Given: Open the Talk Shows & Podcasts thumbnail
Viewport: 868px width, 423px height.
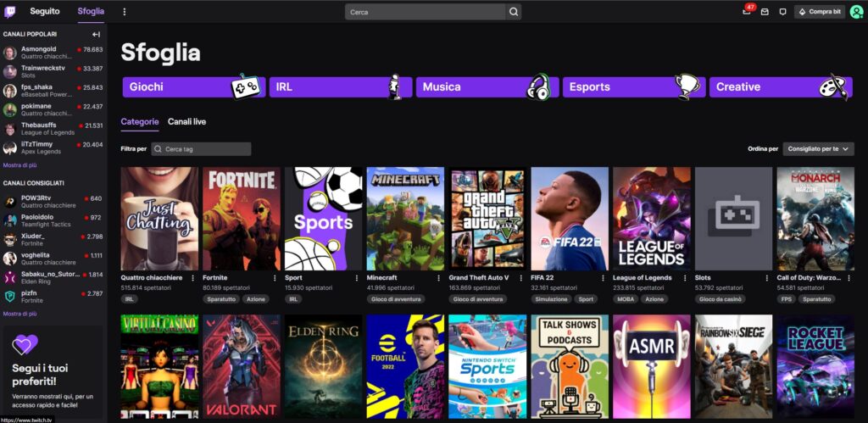Looking at the screenshot, I should 570,366.
